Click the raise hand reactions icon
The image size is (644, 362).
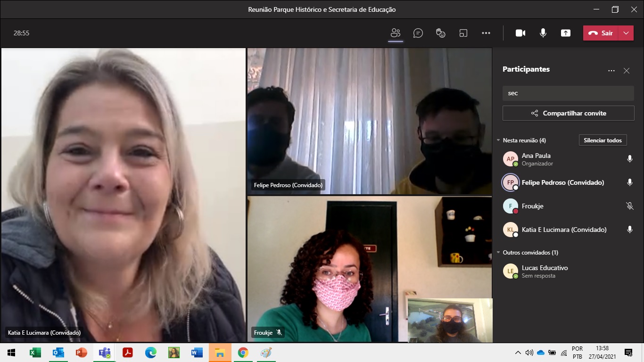click(x=441, y=33)
